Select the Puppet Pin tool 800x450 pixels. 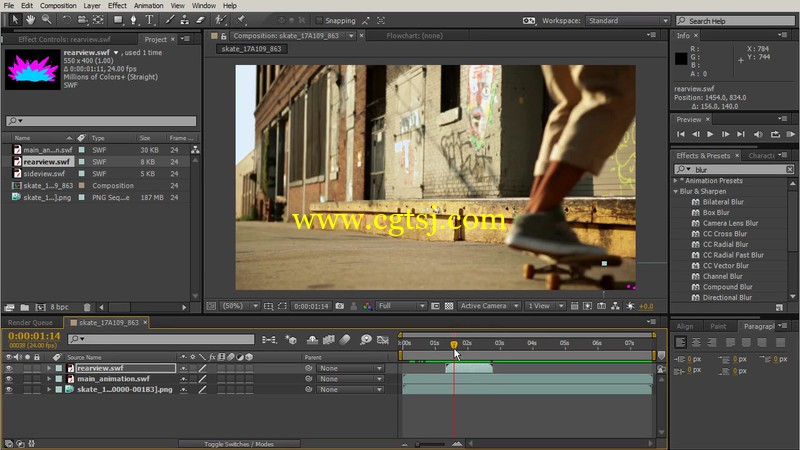(x=241, y=20)
